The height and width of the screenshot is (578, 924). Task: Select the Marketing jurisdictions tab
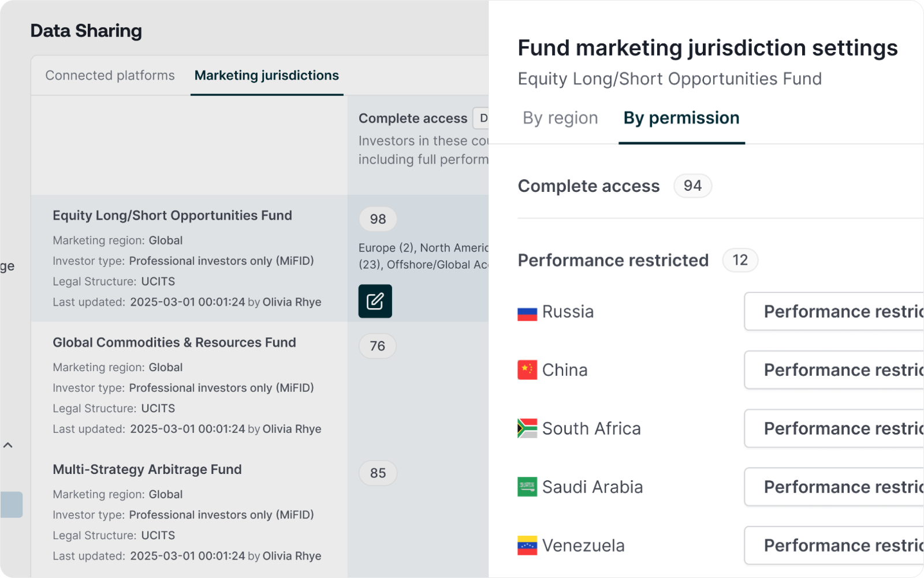pos(266,76)
